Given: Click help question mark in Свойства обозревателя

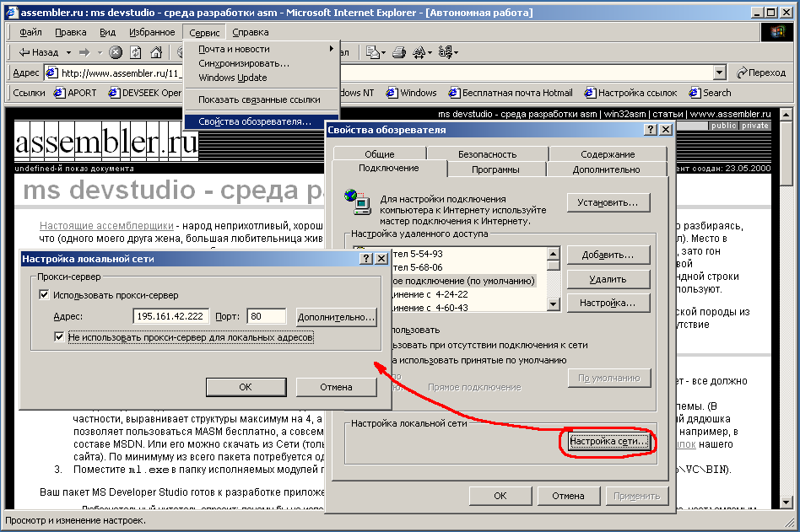Looking at the screenshot, I should 650,130.
